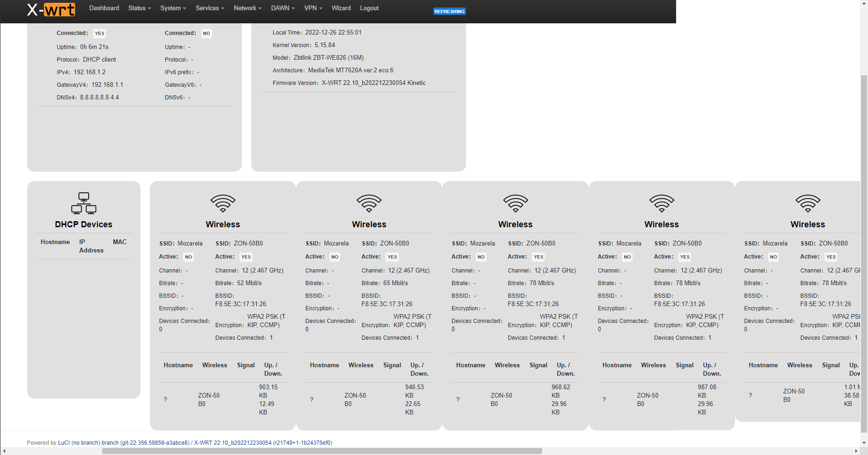Open the Status dropdown menu
Viewport: 868px width, 455px height.
[x=139, y=8]
